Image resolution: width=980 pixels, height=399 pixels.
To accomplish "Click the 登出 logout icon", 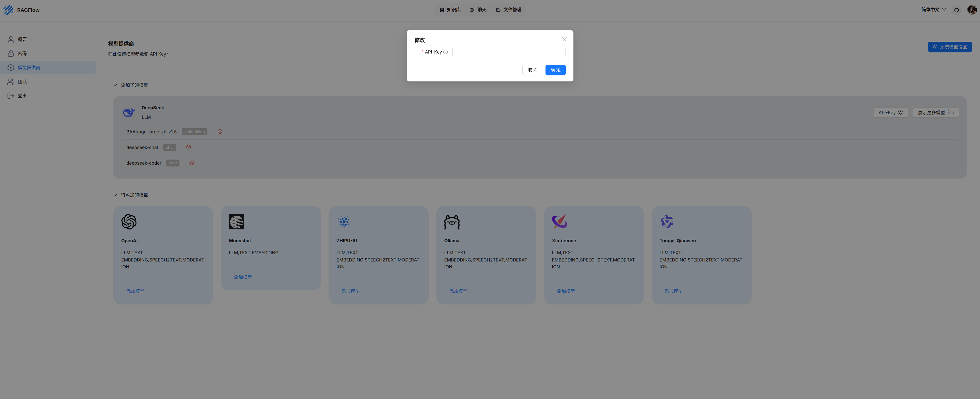I will pos(11,95).
